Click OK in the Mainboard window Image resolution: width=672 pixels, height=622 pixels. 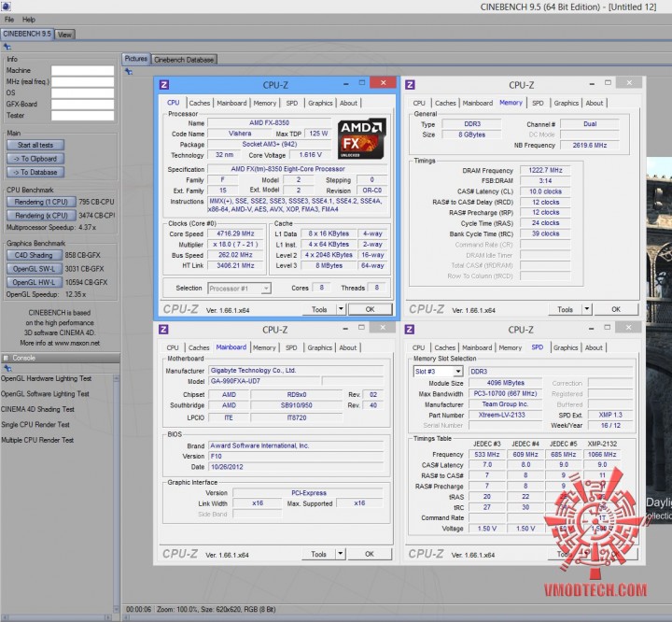coord(370,554)
